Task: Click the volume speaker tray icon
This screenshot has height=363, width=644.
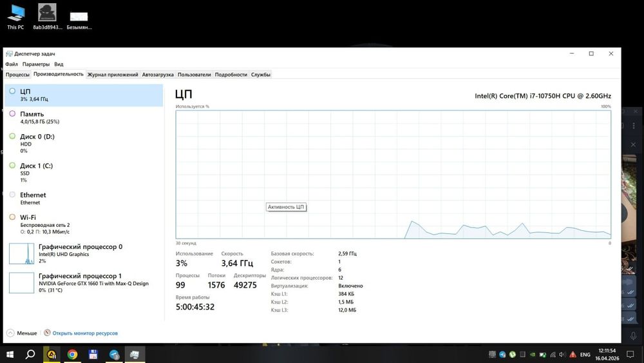Action: (563, 355)
